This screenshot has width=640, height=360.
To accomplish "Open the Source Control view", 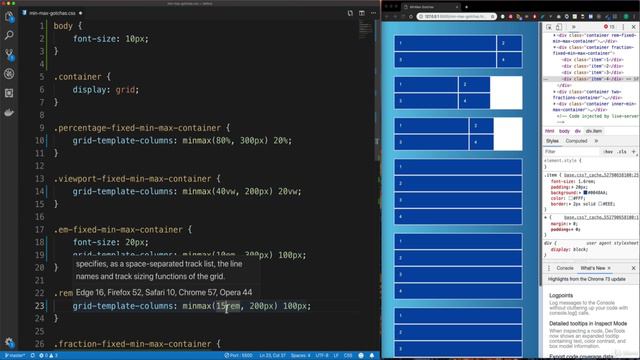I will click(9, 54).
